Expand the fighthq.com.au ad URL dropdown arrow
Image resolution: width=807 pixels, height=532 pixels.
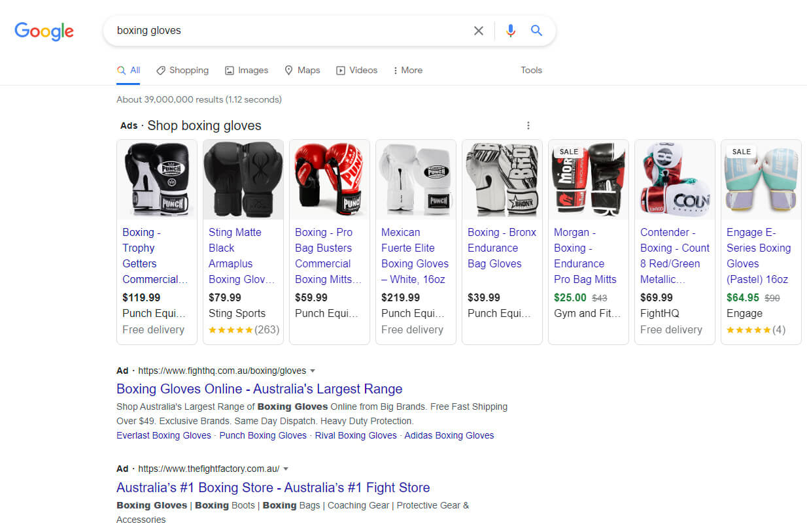[313, 371]
